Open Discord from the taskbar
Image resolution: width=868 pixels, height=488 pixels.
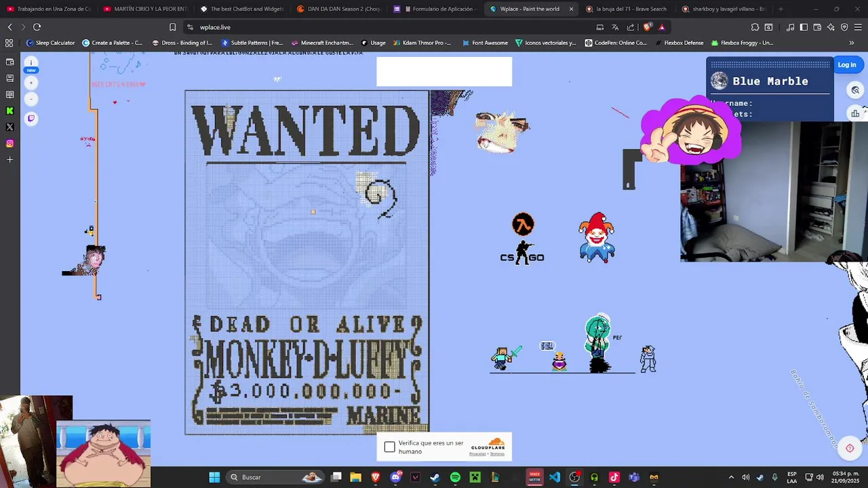coord(395,477)
